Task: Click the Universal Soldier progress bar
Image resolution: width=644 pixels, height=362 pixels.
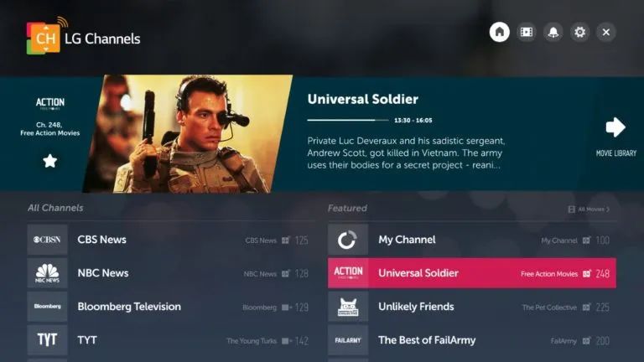Action: 348,121
